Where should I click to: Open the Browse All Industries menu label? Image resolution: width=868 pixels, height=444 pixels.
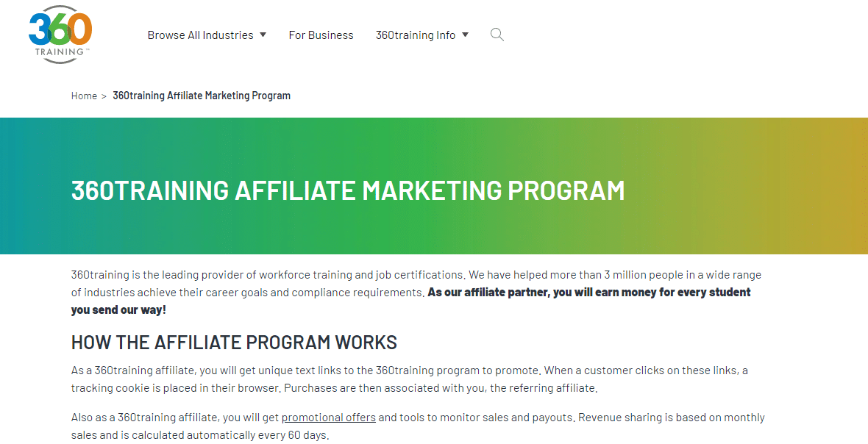click(x=200, y=35)
